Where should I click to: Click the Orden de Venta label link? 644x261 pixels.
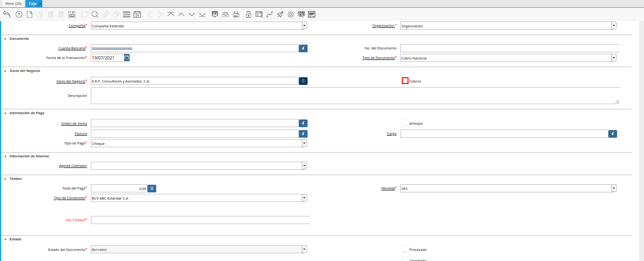(74, 123)
